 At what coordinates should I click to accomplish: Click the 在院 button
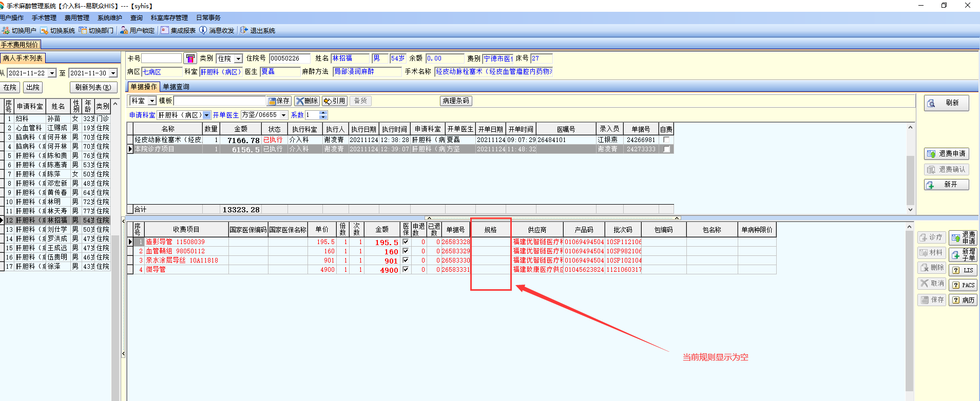point(10,88)
